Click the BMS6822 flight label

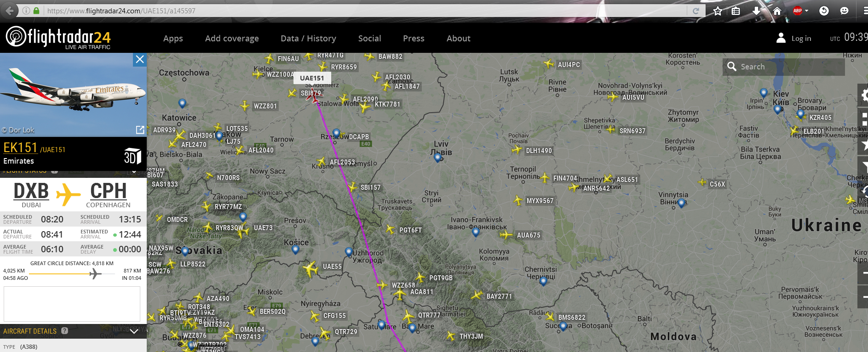(572, 318)
